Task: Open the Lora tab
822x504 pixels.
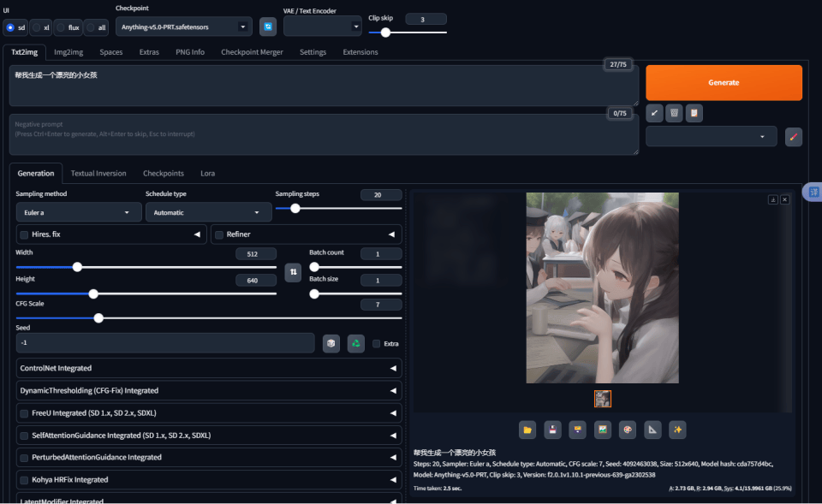Action: click(207, 174)
